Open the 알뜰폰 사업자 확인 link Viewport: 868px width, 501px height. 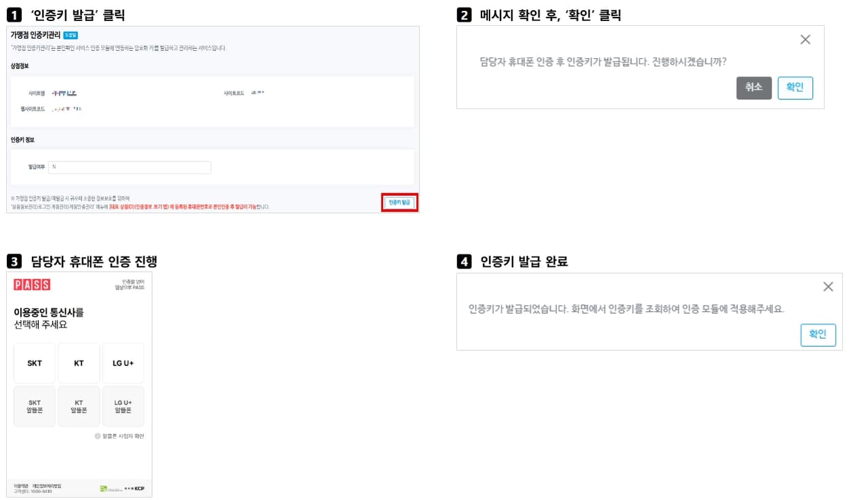pyautogui.click(x=123, y=436)
